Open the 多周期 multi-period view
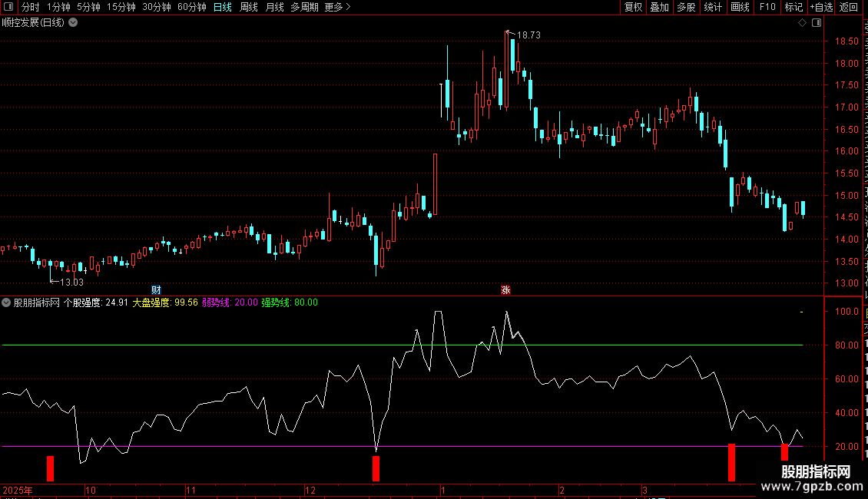868x499 pixels. tap(304, 7)
